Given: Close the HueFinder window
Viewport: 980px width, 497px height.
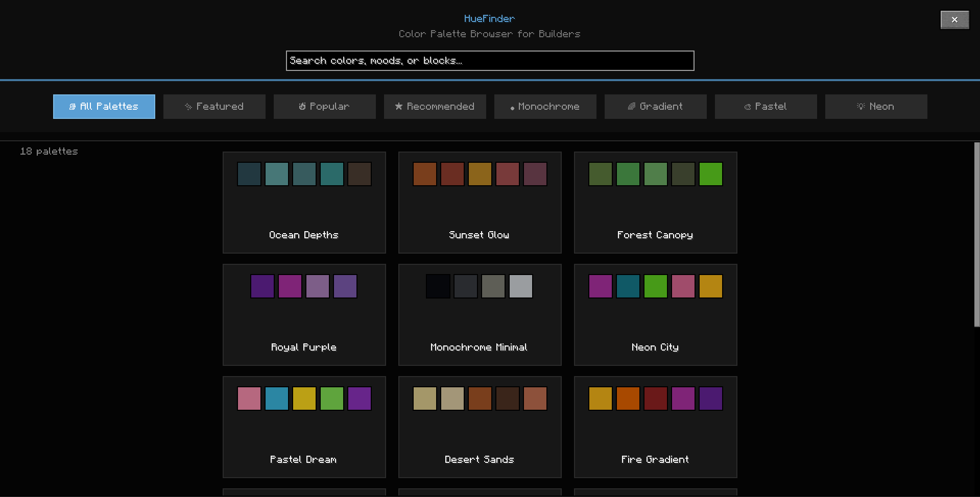Looking at the screenshot, I should point(955,20).
